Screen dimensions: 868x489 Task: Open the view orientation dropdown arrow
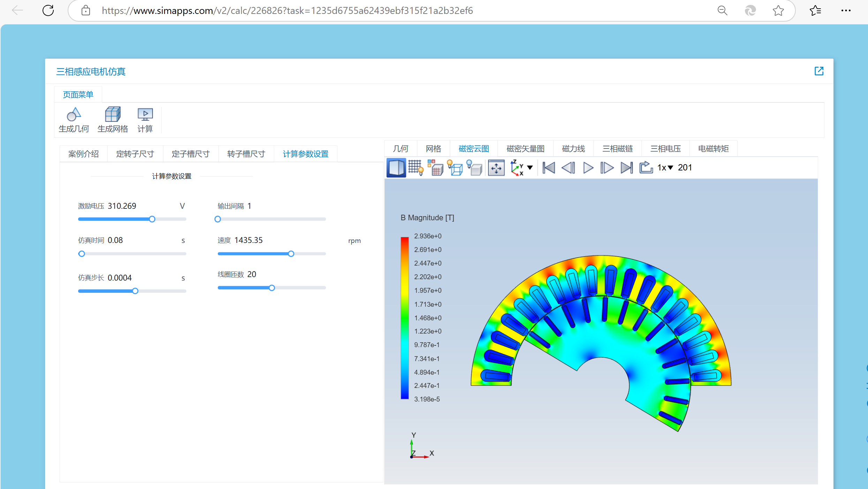click(530, 168)
